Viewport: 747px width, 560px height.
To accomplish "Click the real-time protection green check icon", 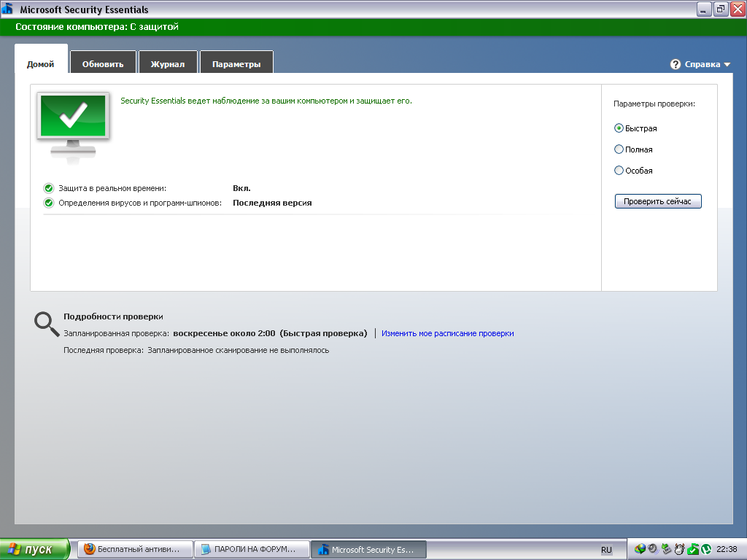I will pyautogui.click(x=49, y=188).
